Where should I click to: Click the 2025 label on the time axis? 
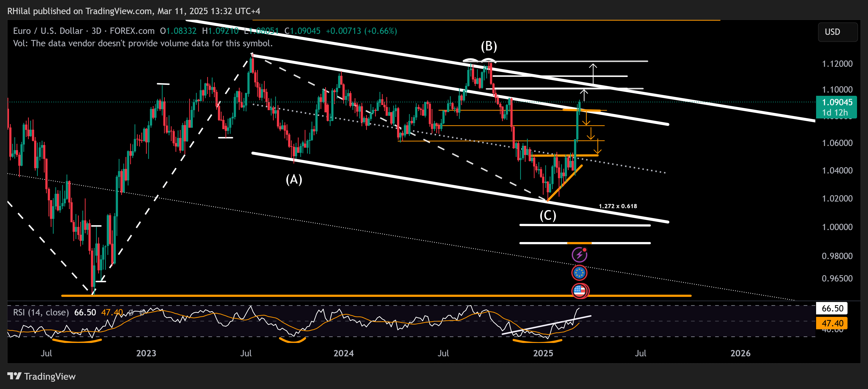(x=543, y=353)
